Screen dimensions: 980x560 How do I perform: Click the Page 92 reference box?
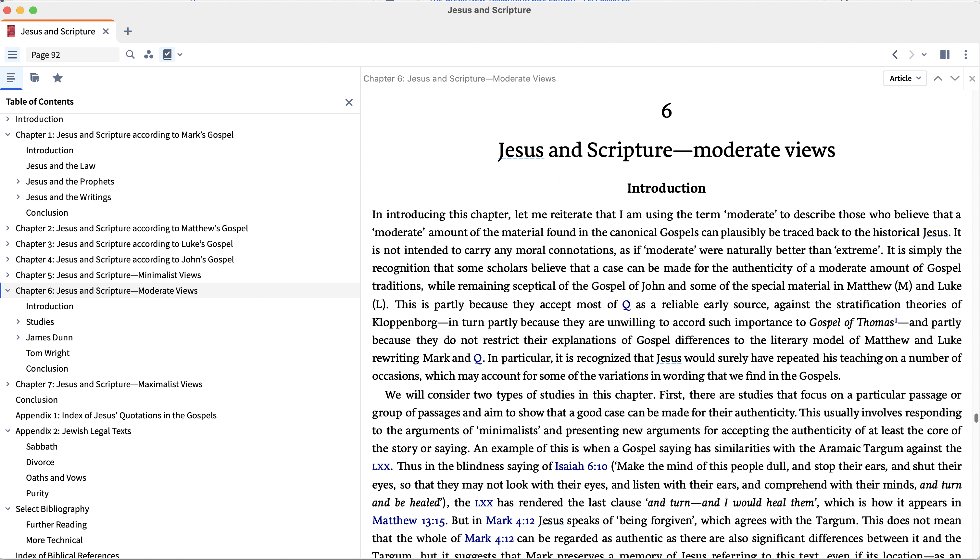tap(72, 55)
